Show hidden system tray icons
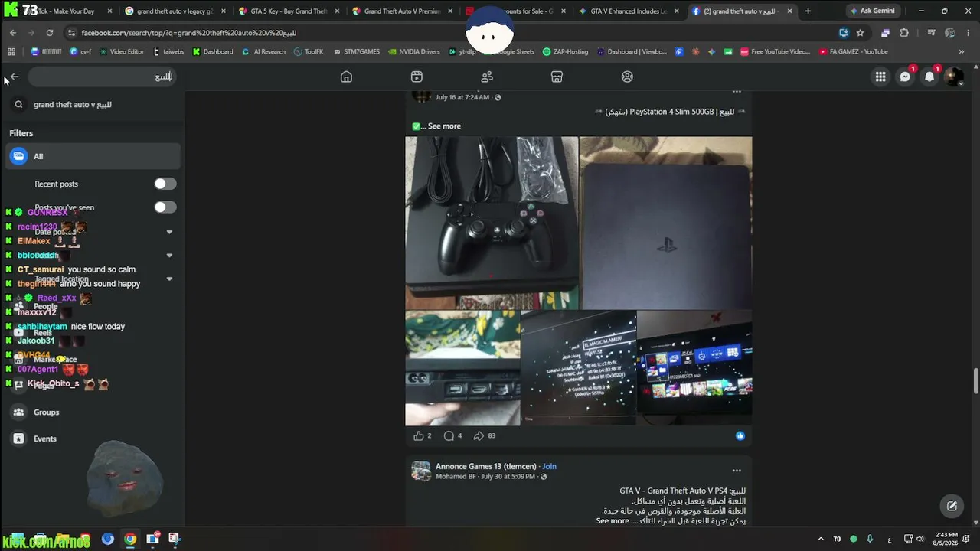Image resolution: width=980 pixels, height=551 pixels. coord(821,539)
